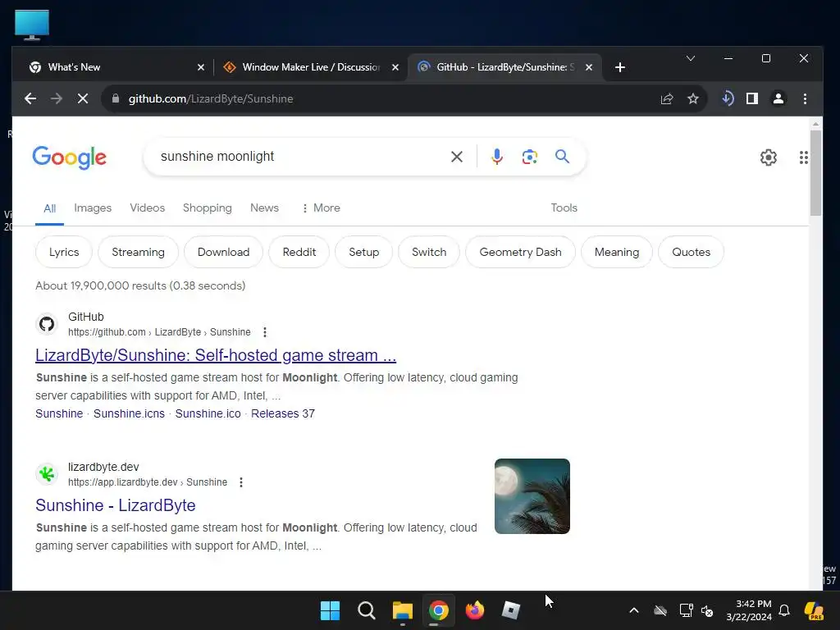Toggle Chrome side panel icon
840x630 pixels.
[x=752, y=98]
